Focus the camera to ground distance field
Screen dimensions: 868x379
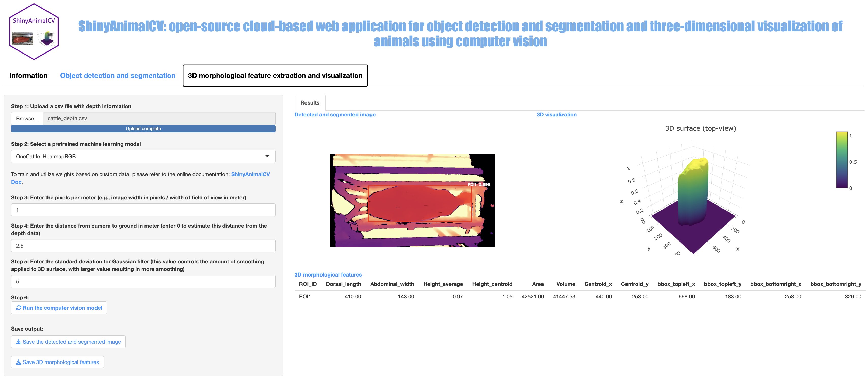(143, 246)
